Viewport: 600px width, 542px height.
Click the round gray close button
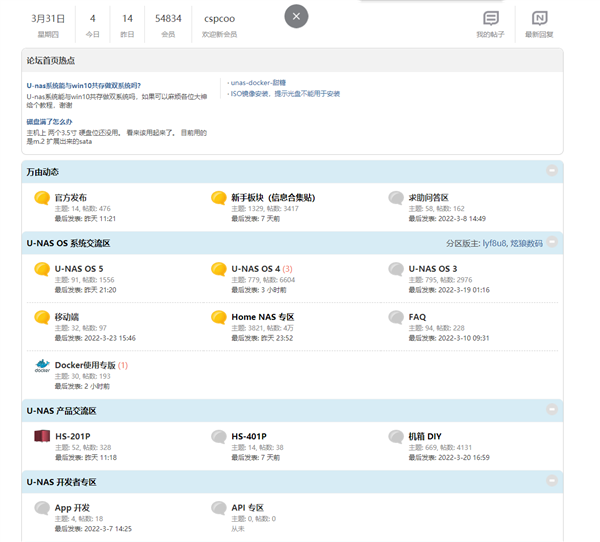coord(296,16)
